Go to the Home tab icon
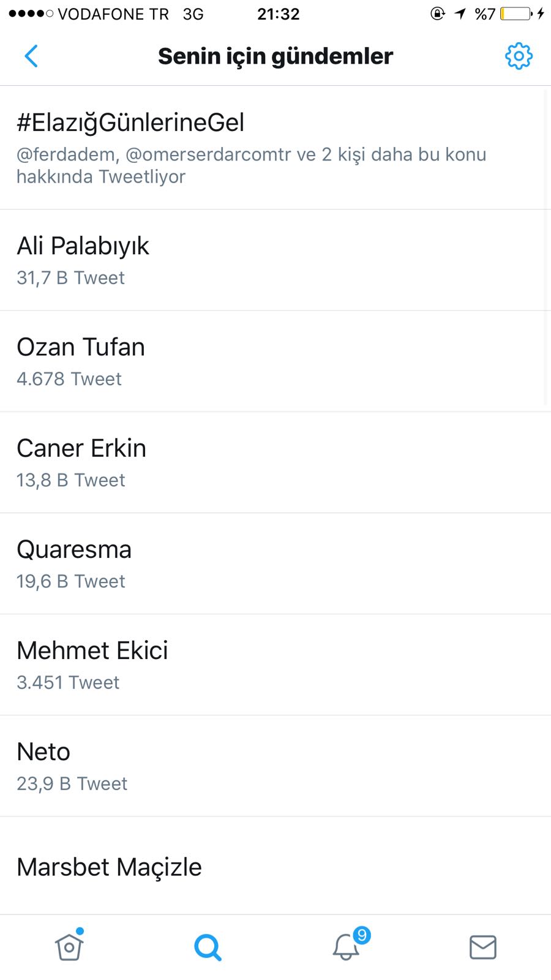This screenshot has width=551, height=980. [69, 946]
